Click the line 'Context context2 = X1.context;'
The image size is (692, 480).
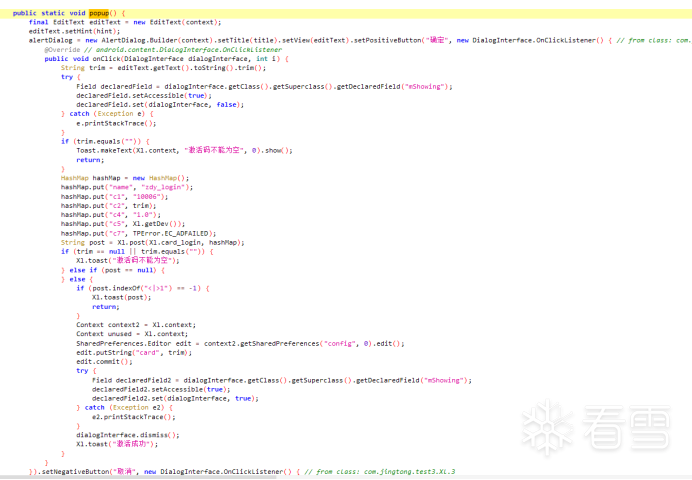click(x=136, y=325)
